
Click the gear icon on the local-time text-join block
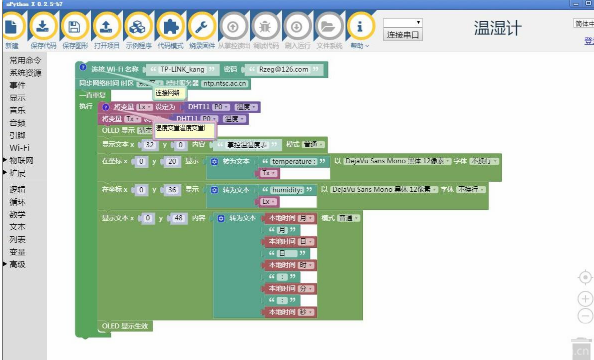point(221,218)
